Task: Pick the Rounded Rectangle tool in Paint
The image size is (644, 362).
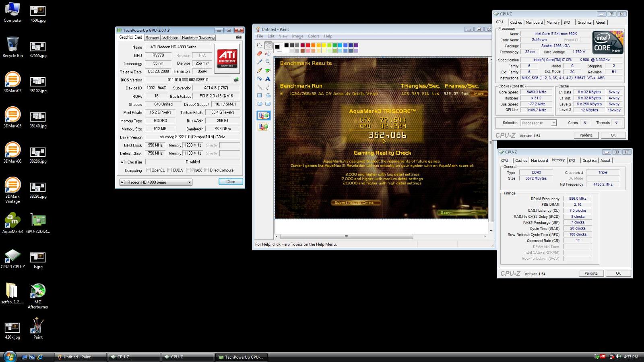Action: click(x=268, y=104)
